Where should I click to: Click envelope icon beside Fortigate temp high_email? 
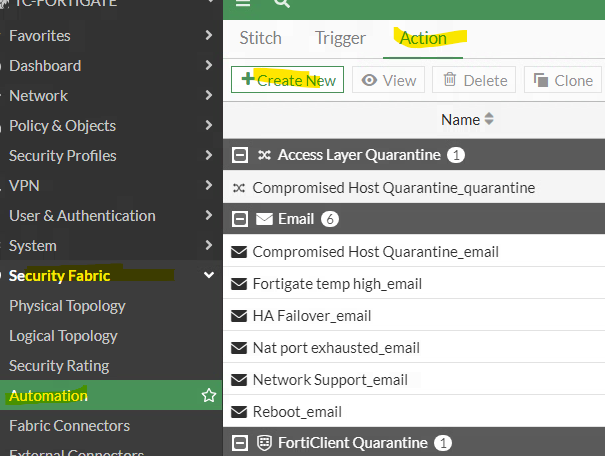(239, 284)
